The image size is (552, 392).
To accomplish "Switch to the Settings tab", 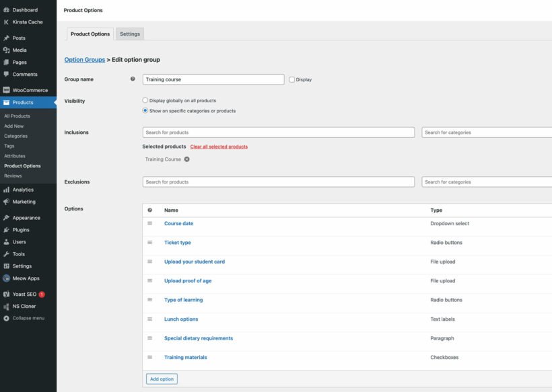I will tap(130, 33).
